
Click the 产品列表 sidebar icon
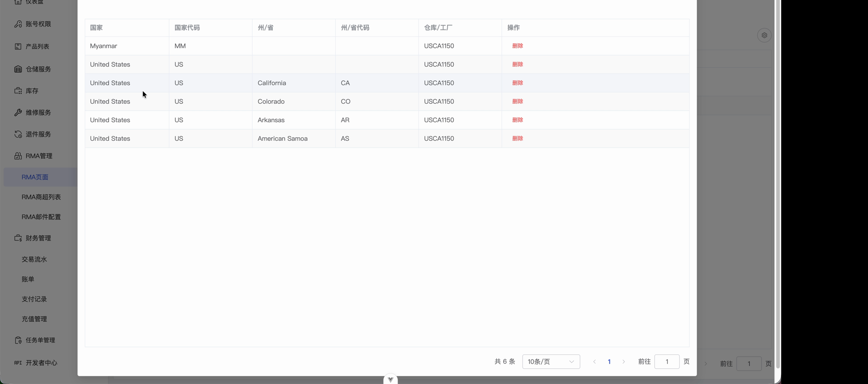(x=18, y=47)
